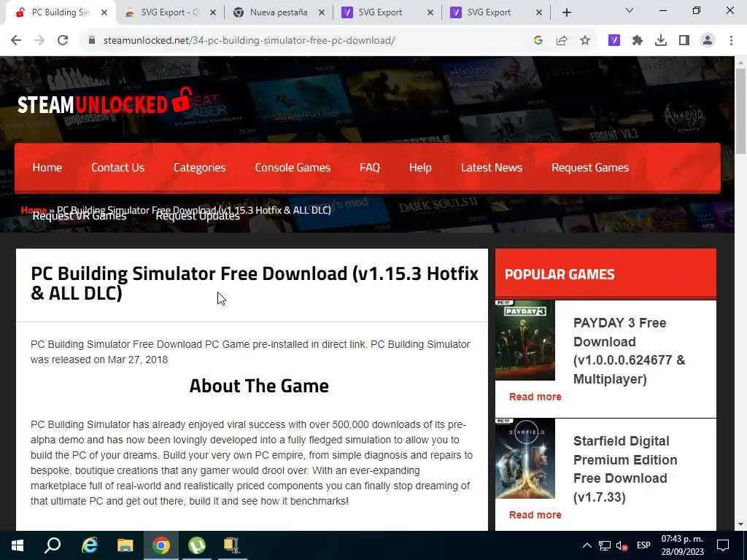Close the PC Building Simulator tab
Image resolution: width=747 pixels, height=560 pixels.
click(104, 12)
